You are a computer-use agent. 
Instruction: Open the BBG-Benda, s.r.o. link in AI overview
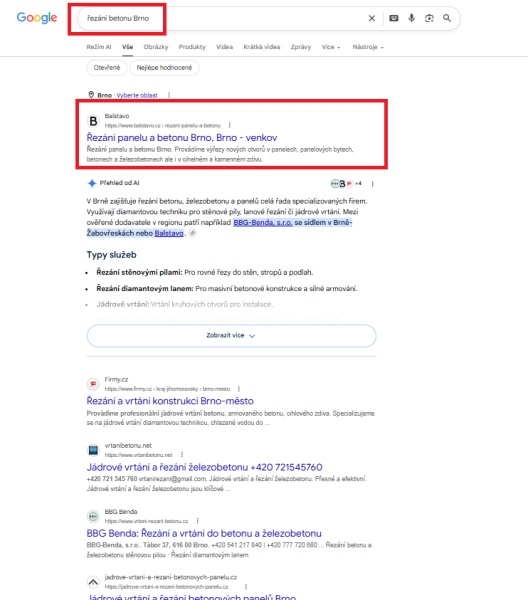pyautogui.click(x=263, y=223)
